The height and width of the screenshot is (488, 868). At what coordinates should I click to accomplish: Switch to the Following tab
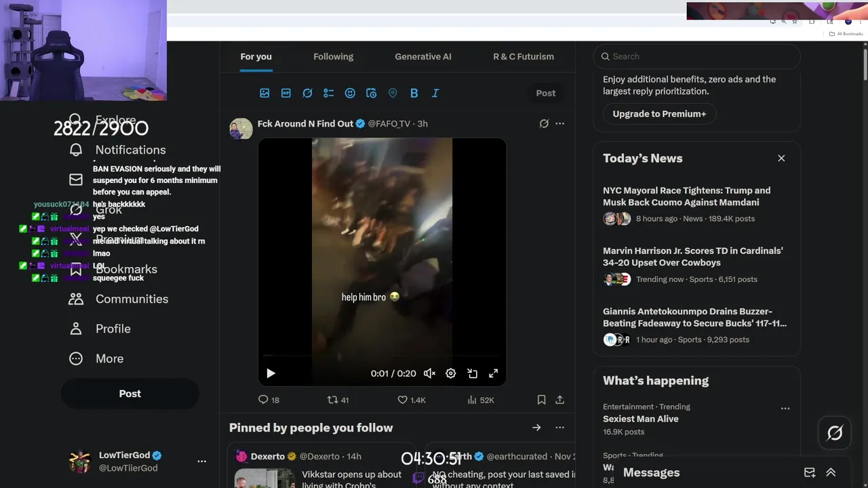click(333, 57)
